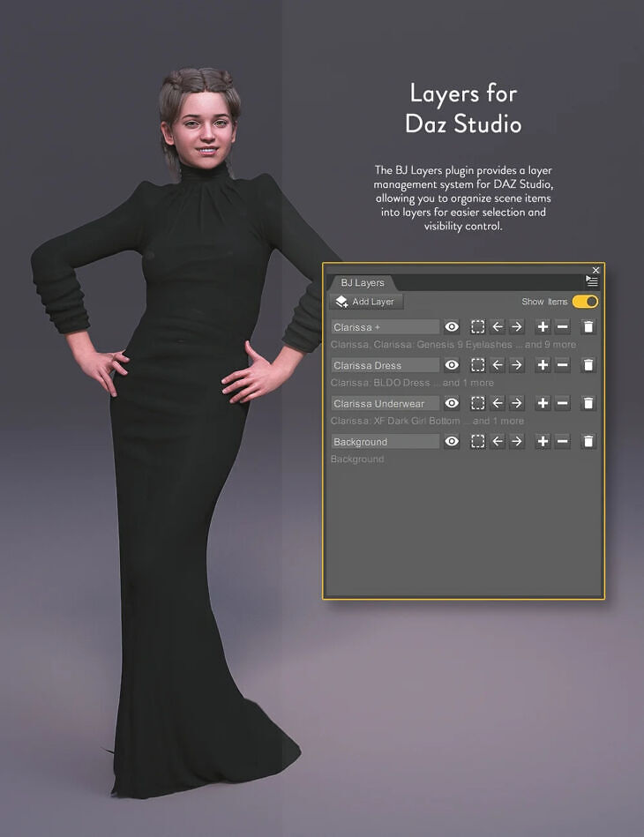Click the right arrow on Clarissa + layer

point(517,327)
